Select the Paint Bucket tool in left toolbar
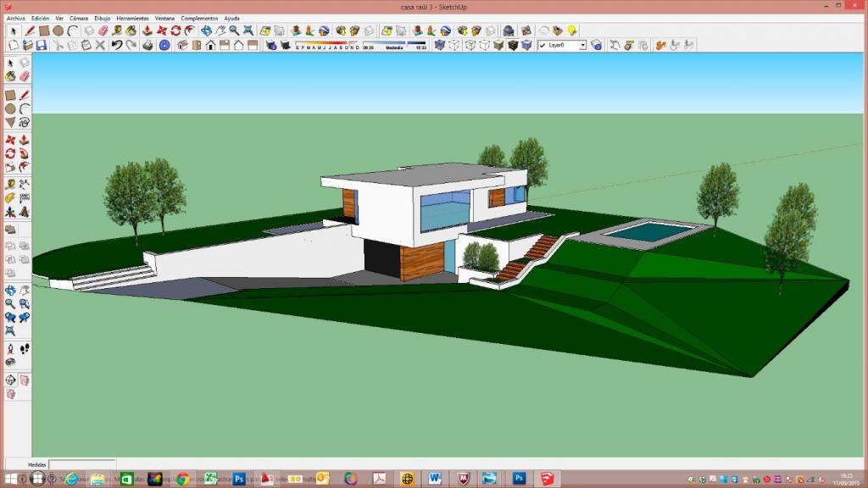Image resolution: width=868 pixels, height=488 pixels. coord(10,76)
